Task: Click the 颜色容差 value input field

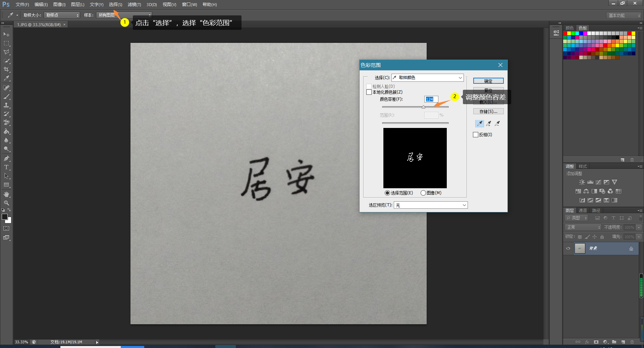Action: [431, 99]
